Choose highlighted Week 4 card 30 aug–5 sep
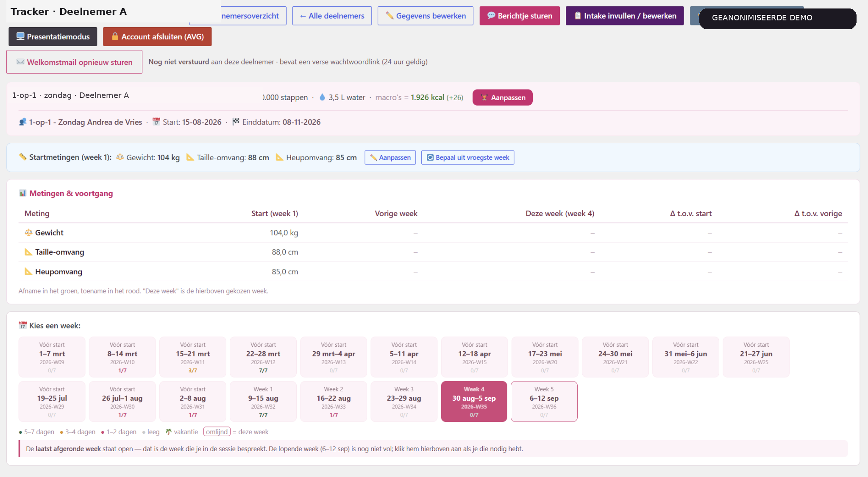 pos(474,402)
